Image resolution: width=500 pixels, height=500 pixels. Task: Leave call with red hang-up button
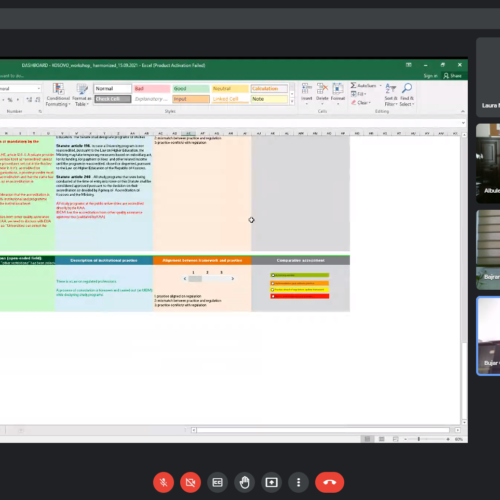point(329,482)
